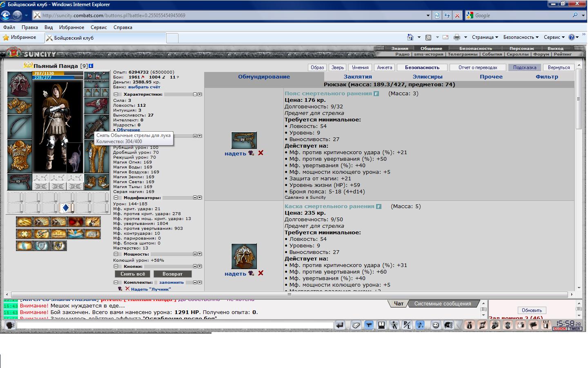
Task: Collapse the Модификаторы section with minus box
Action: tap(116, 197)
